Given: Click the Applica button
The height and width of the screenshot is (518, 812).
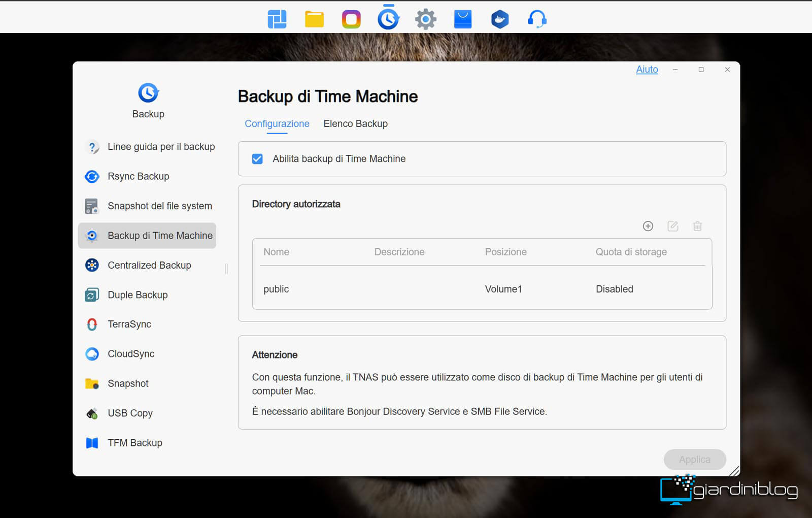Looking at the screenshot, I should [x=695, y=459].
